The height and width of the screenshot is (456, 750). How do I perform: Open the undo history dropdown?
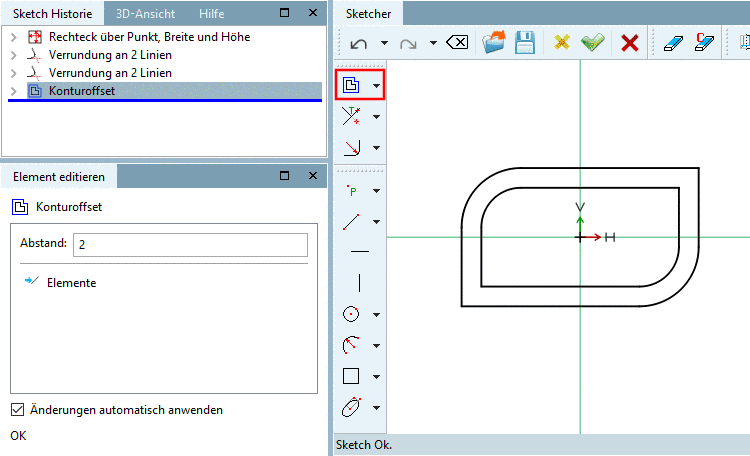coord(384,43)
